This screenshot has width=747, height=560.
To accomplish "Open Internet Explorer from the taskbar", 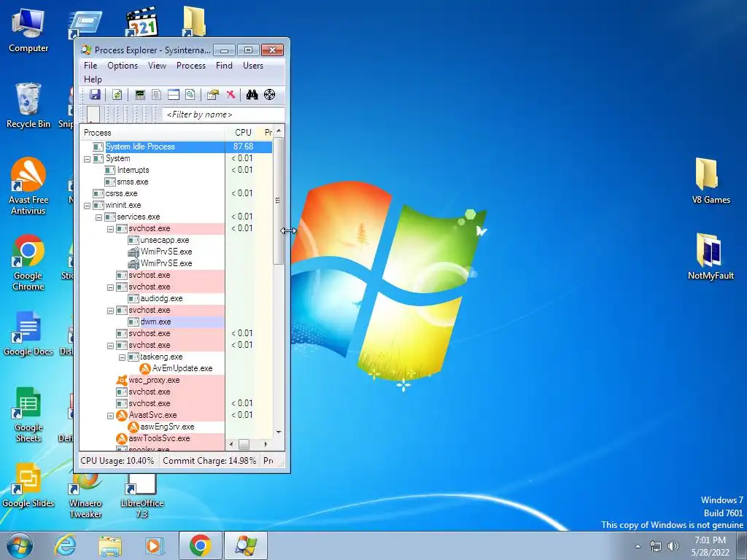I will 65,545.
